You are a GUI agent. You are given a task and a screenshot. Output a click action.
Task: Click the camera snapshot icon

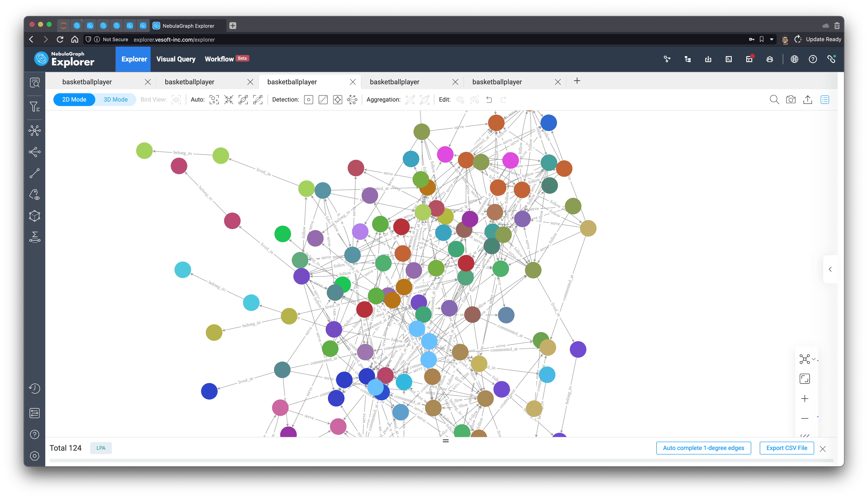click(791, 99)
